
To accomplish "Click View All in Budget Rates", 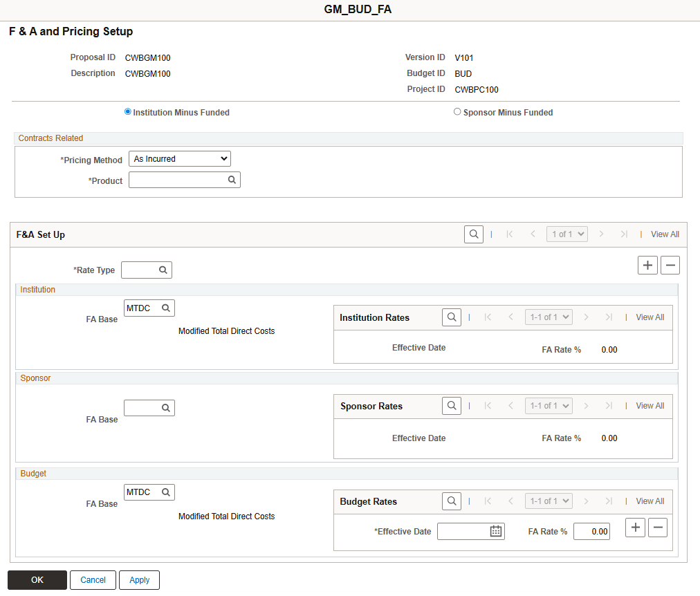I will click(x=650, y=501).
